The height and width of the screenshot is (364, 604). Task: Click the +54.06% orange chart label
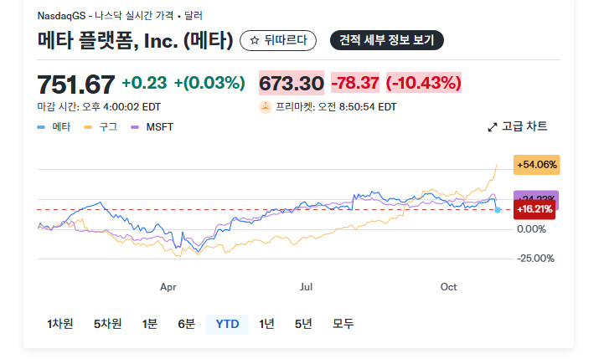pyautogui.click(x=537, y=165)
